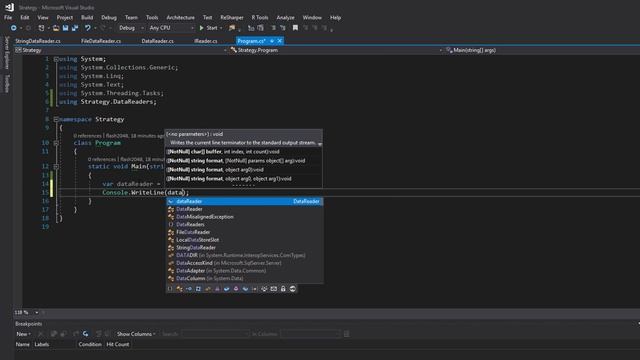Screen dimensions: 640x360
Task: Select FileDataReader completion item
Action: pyautogui.click(x=244, y=232)
